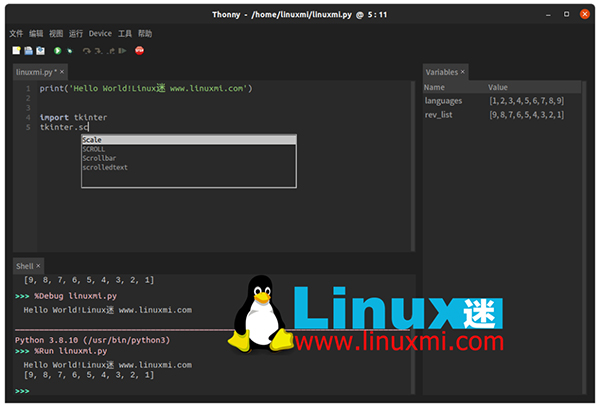Click the last shell prompt to focus input
The image size is (600, 408).
tap(22, 391)
